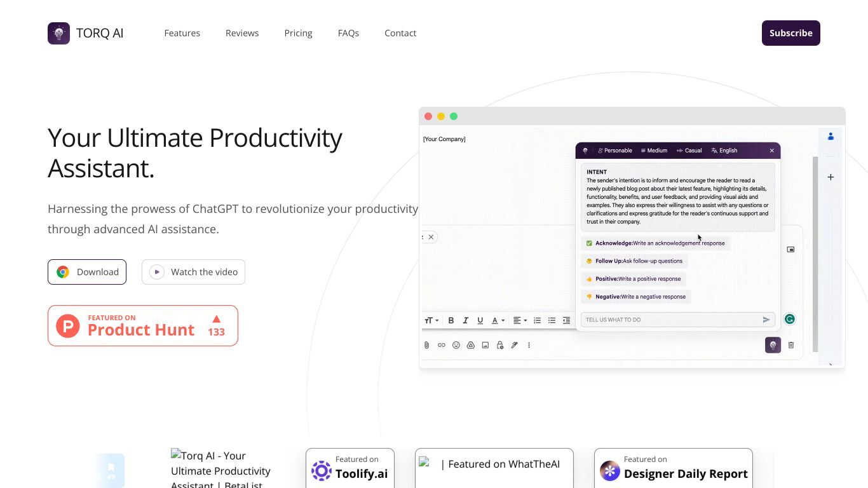Open the Pricing page link
Screen dimensions: 868x488
[x=298, y=33]
